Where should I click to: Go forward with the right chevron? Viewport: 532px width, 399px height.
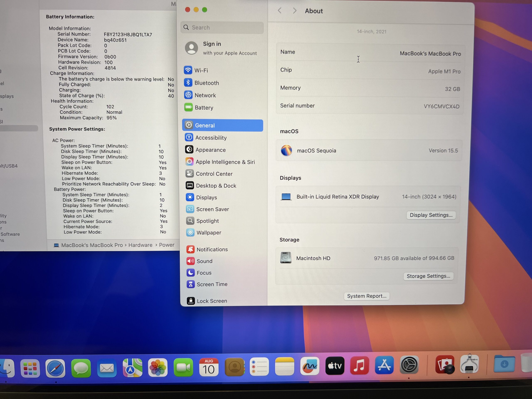point(295,11)
